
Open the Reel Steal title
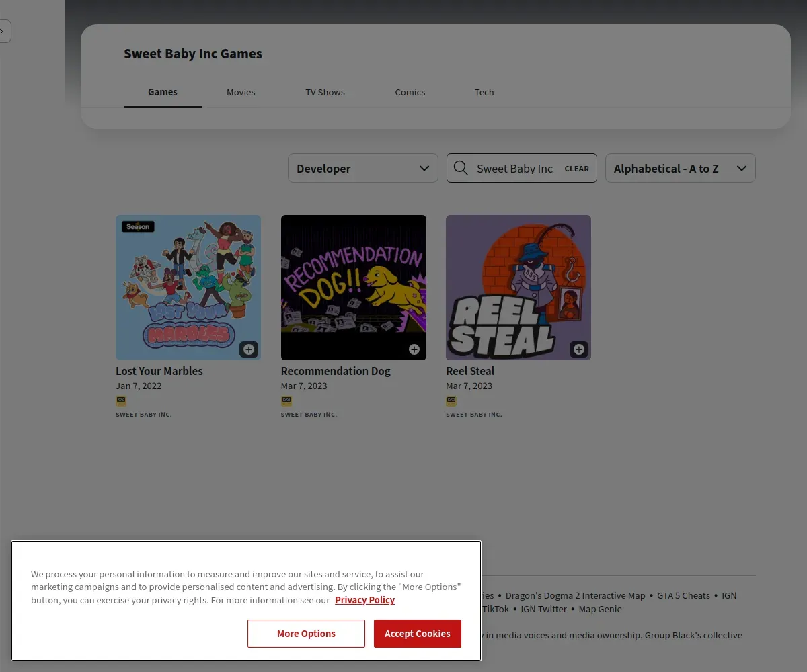(470, 371)
